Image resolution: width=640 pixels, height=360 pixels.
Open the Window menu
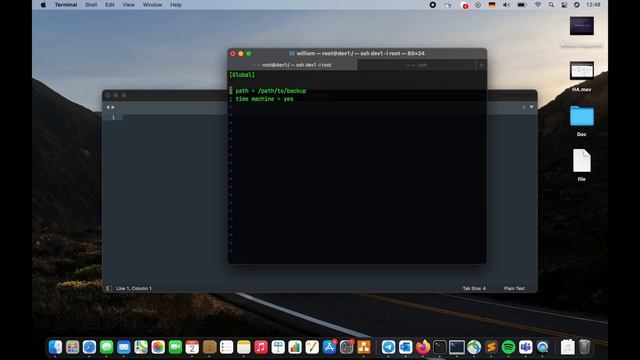pos(152,5)
